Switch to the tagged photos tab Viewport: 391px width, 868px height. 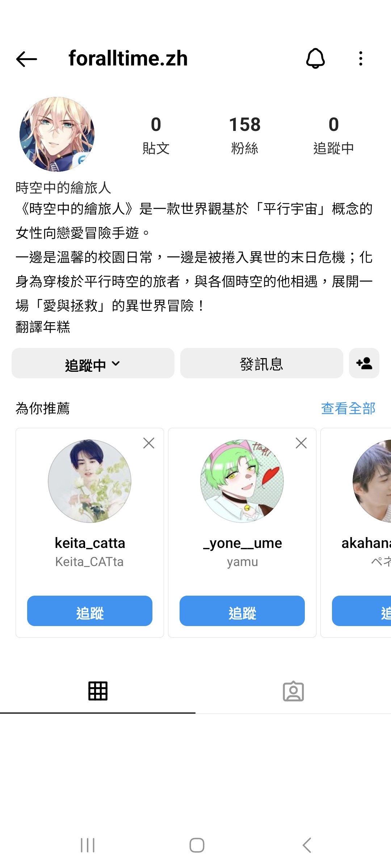click(x=293, y=691)
